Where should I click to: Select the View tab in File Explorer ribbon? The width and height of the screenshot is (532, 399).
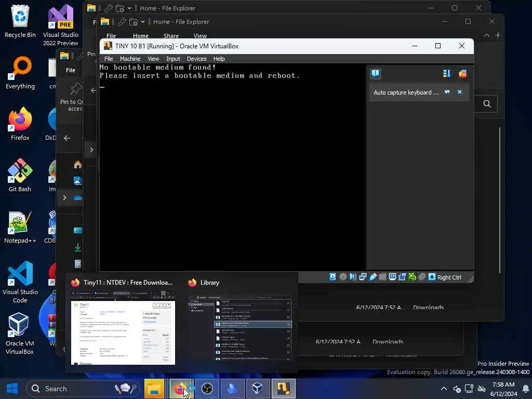pos(200,36)
